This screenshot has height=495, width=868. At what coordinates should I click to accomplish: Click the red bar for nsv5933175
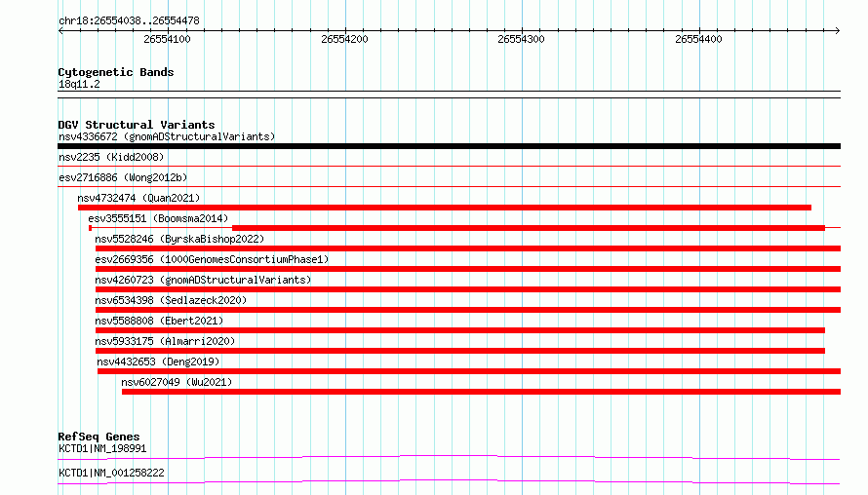pyautogui.click(x=460, y=351)
